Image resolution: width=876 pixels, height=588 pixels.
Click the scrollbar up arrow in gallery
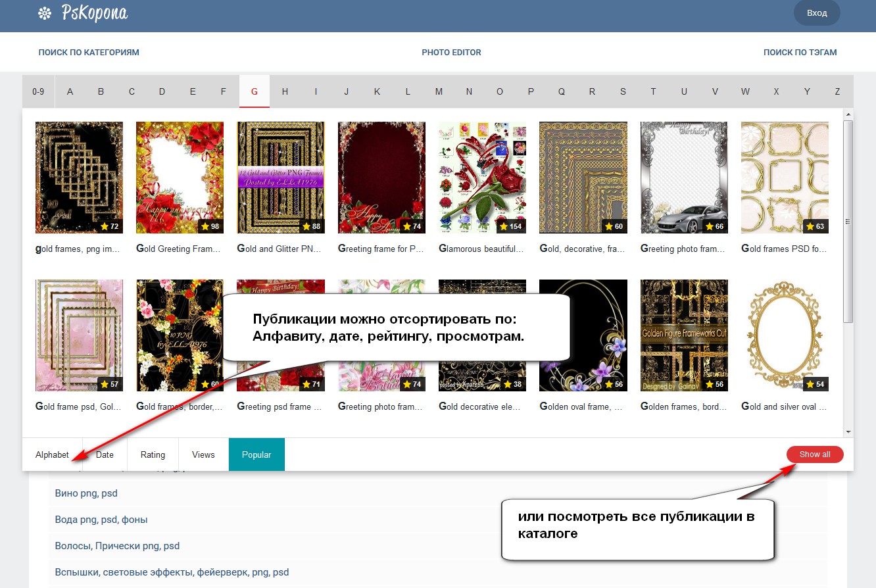click(x=848, y=114)
